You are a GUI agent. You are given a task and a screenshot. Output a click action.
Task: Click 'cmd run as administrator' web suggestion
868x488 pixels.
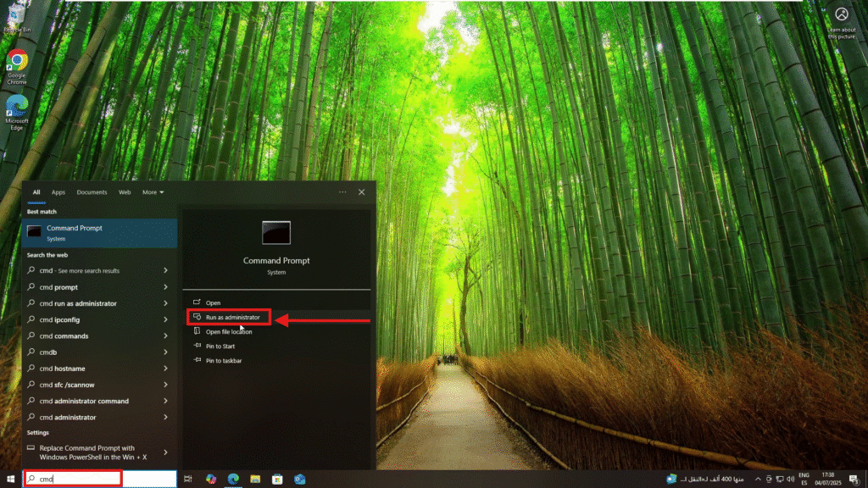coord(78,303)
